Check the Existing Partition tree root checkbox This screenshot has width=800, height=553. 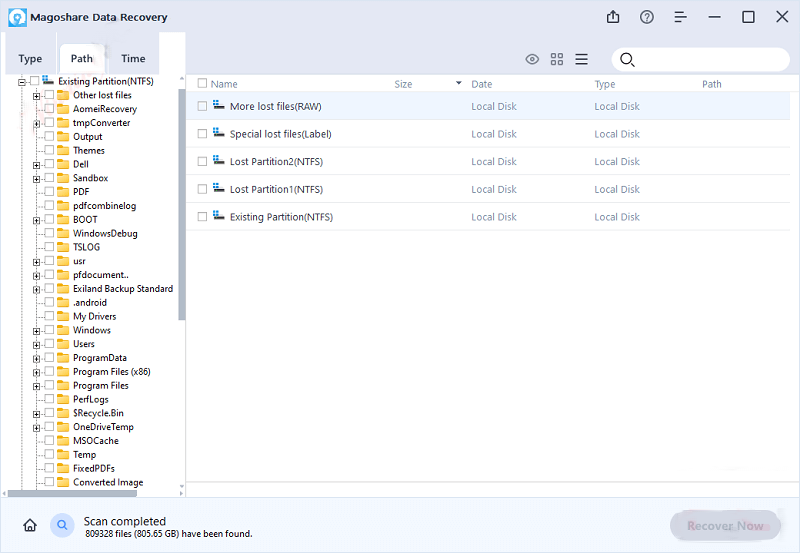[34, 81]
